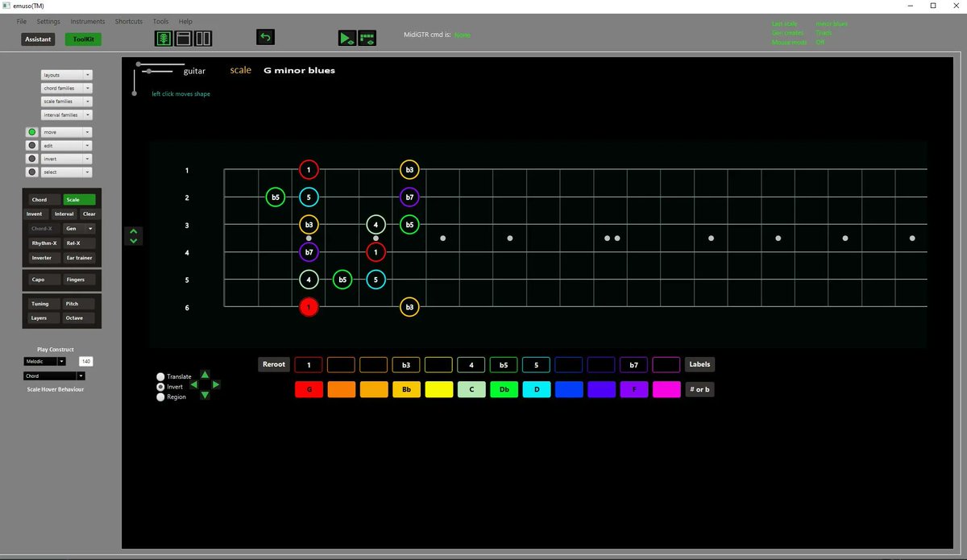Expand the edit dropdown list
This screenshot has height=560, width=967.
pos(67,146)
